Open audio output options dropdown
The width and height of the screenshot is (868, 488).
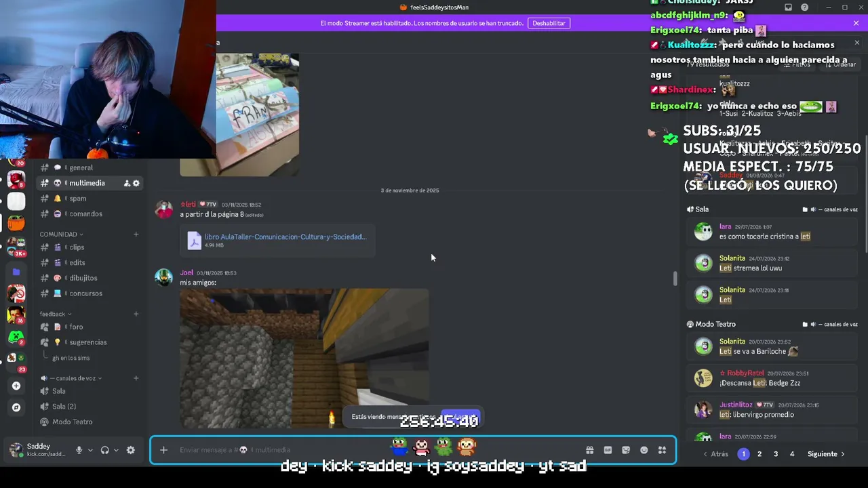click(x=116, y=450)
